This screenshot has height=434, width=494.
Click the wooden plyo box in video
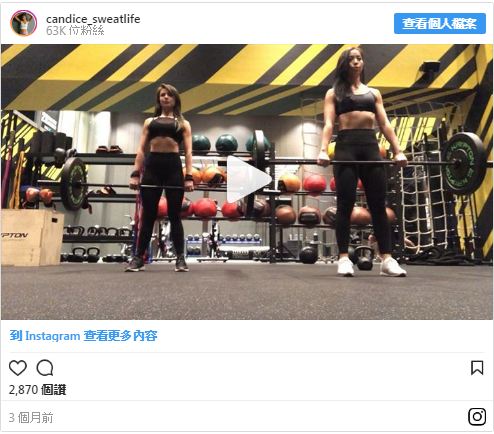[32, 237]
